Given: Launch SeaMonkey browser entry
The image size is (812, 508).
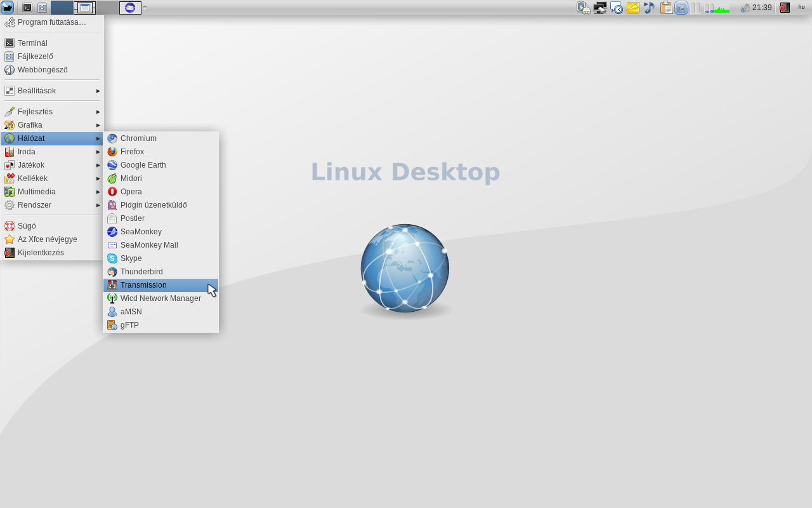Looking at the screenshot, I should pos(160,232).
